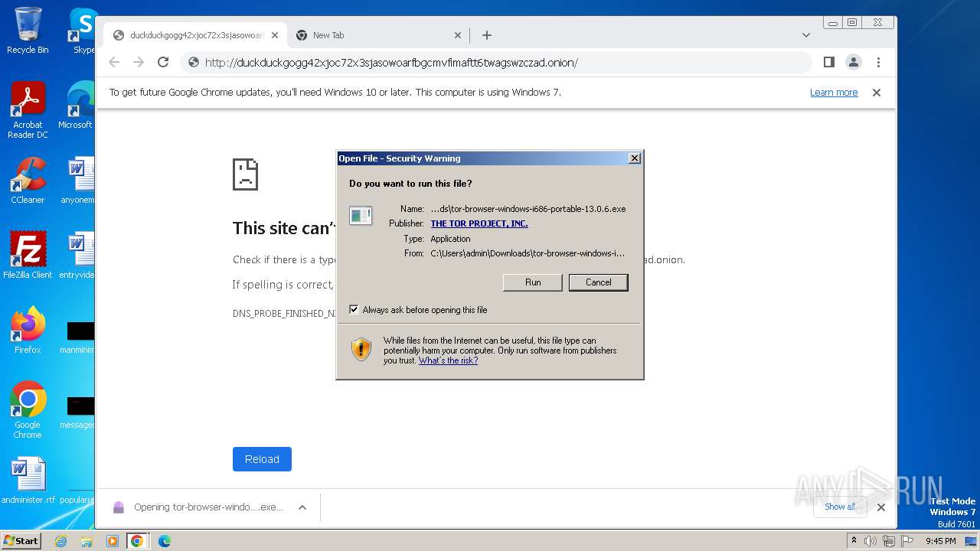Click the Action Center flag icon
Image resolution: width=980 pixels, height=551 pixels.
907,541
